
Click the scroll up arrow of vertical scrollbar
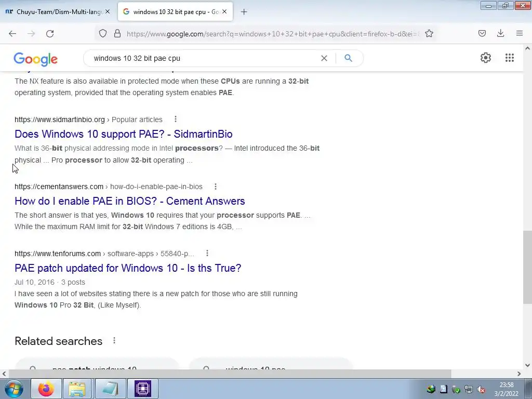(527, 48)
